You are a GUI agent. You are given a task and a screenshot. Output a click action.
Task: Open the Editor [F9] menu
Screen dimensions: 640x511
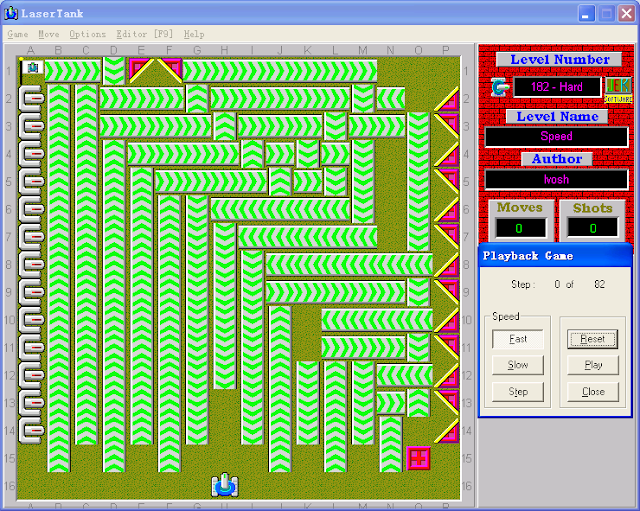(x=144, y=34)
